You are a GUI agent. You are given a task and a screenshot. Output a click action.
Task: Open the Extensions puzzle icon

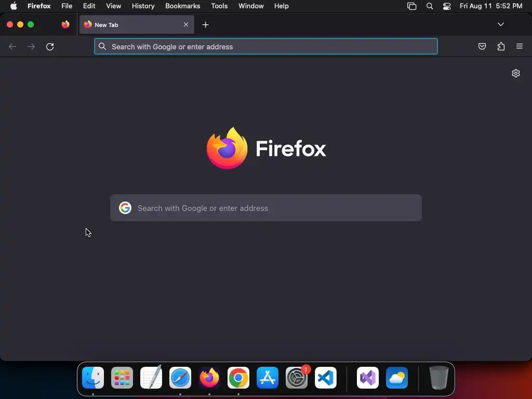tap(501, 46)
